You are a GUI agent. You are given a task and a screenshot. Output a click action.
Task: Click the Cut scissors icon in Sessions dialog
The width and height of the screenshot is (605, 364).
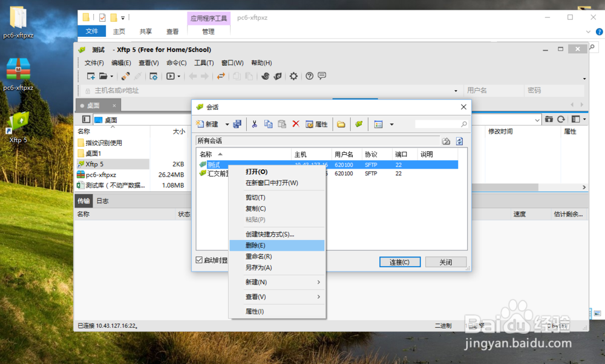point(254,124)
